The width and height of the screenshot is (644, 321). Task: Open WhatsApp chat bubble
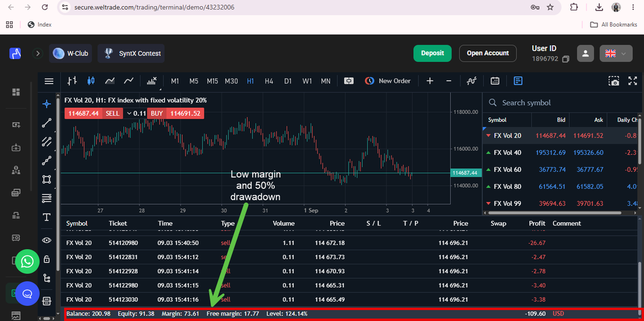[28, 261]
